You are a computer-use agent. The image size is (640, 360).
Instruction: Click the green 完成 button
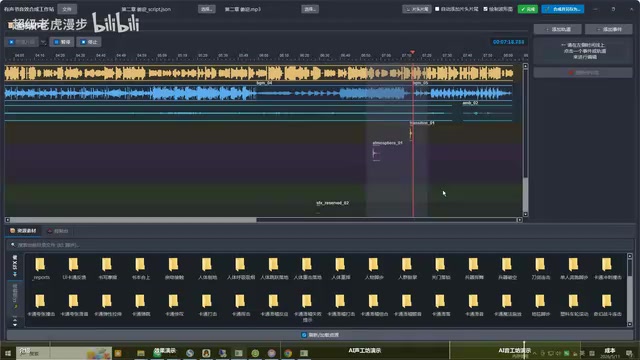pos(527,9)
